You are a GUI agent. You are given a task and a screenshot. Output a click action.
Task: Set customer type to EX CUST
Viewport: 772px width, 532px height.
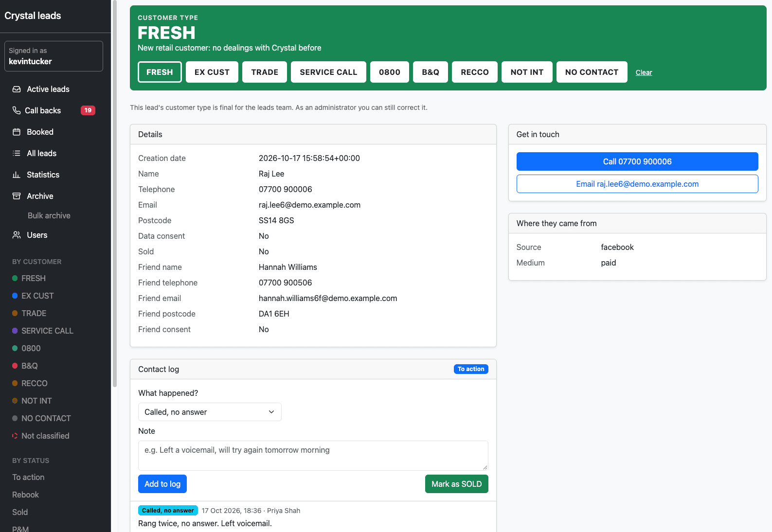pyautogui.click(x=212, y=72)
